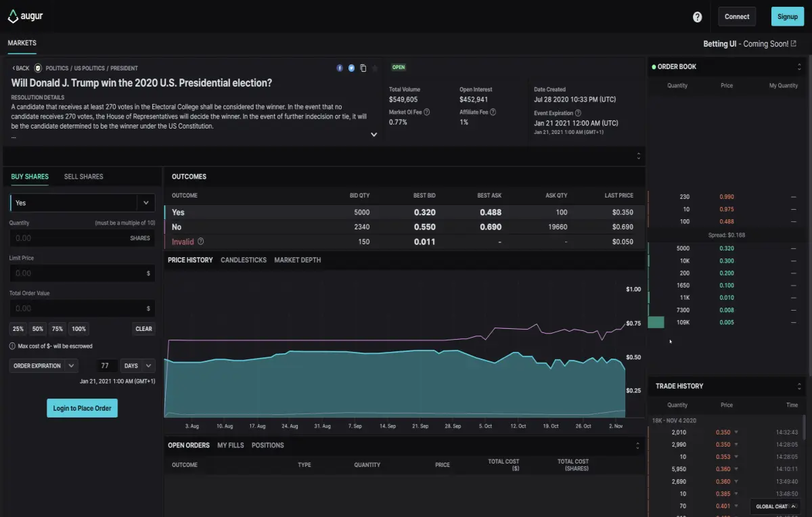Select the Invalid outcome row
812x517 pixels.
404,242
